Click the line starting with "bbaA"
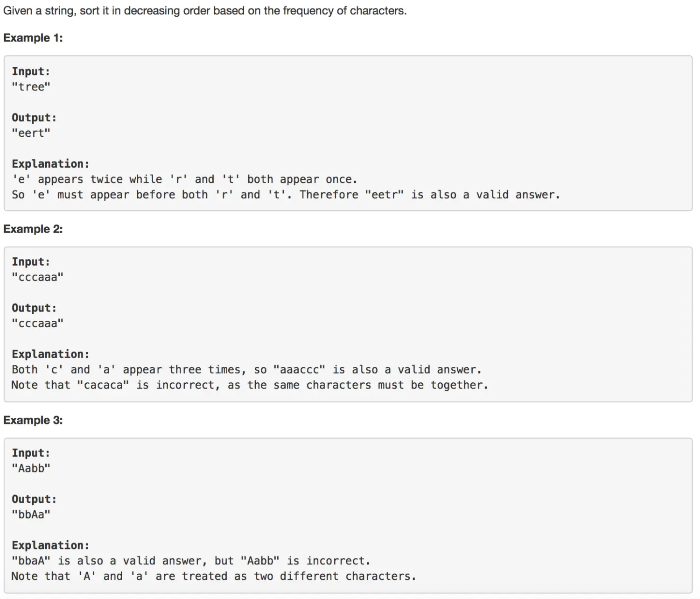The height and width of the screenshot is (599, 700). [x=190, y=561]
